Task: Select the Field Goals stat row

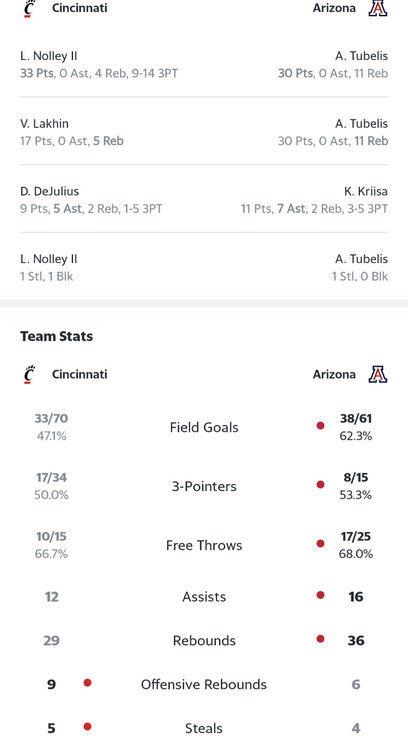Action: coord(204,427)
